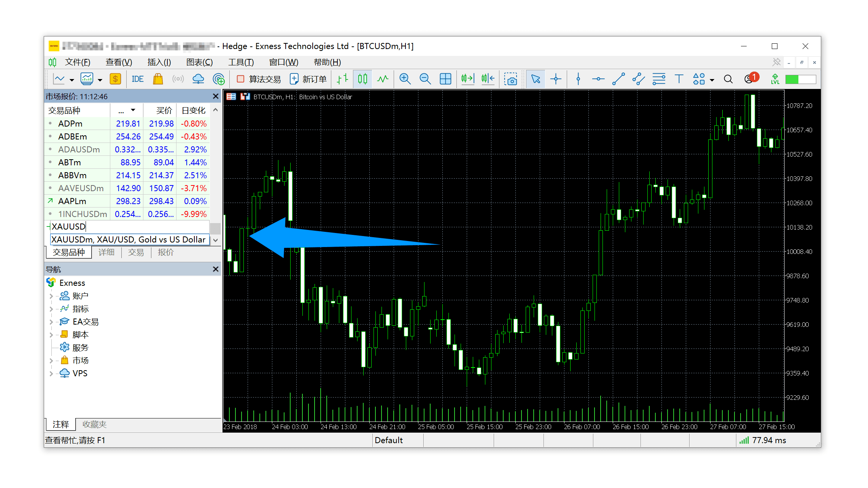Expand the 账户 tree node
The height and width of the screenshot is (488, 868).
[x=51, y=296]
